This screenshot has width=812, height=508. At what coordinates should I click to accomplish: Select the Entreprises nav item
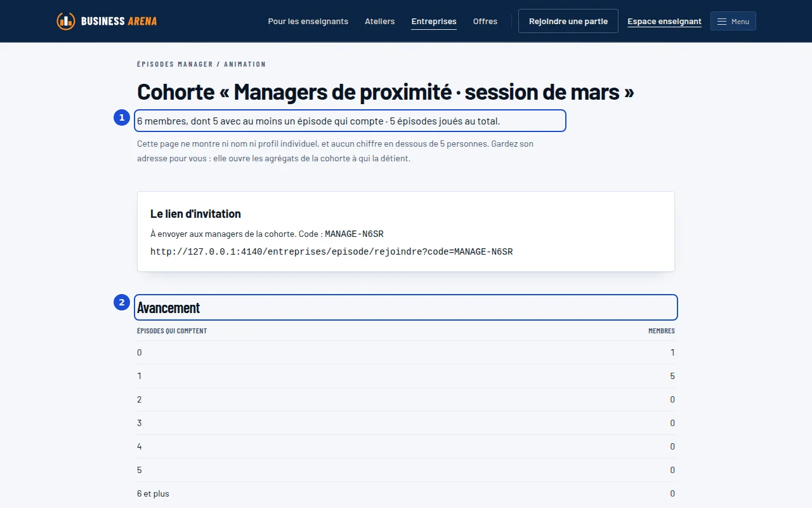pyautogui.click(x=434, y=22)
